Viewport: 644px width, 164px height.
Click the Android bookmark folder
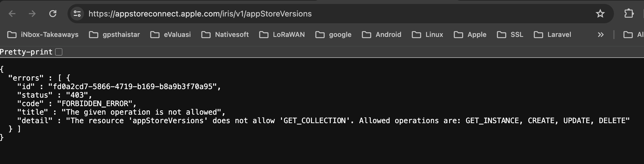(382, 35)
